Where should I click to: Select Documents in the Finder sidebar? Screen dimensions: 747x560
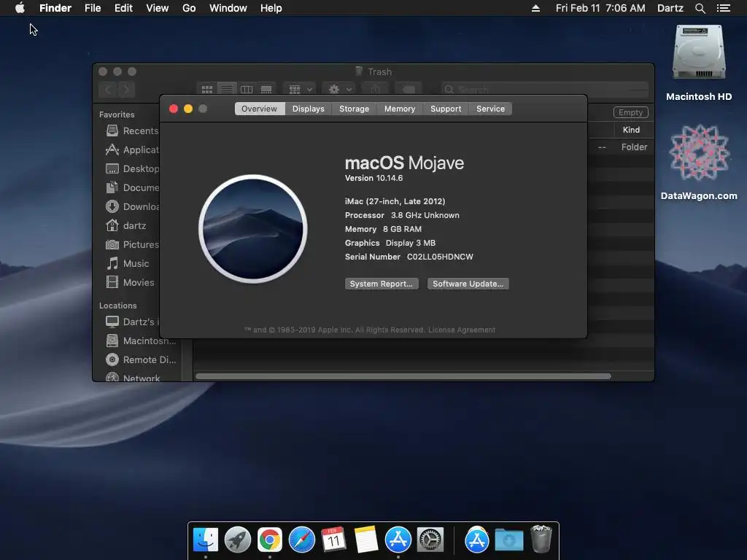pyautogui.click(x=132, y=187)
